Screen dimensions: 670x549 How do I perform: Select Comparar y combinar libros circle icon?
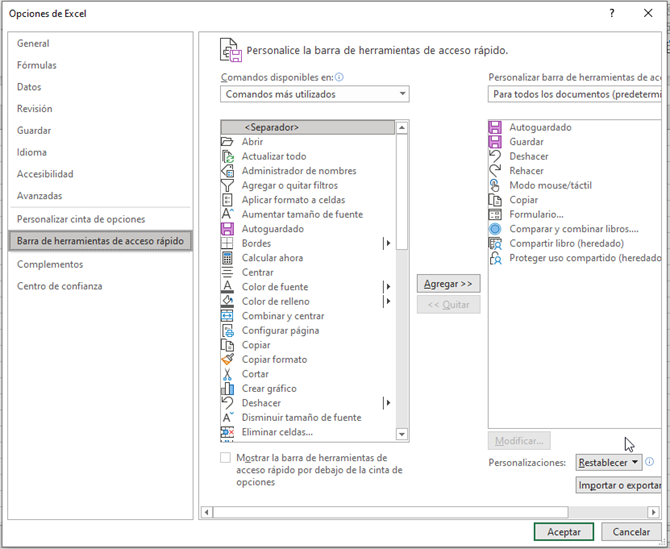(495, 229)
